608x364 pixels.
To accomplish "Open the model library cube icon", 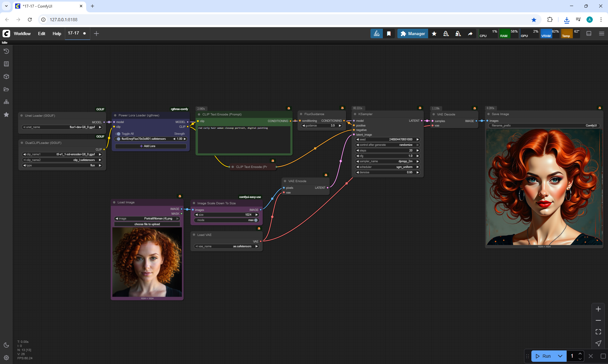I will 6,77.
